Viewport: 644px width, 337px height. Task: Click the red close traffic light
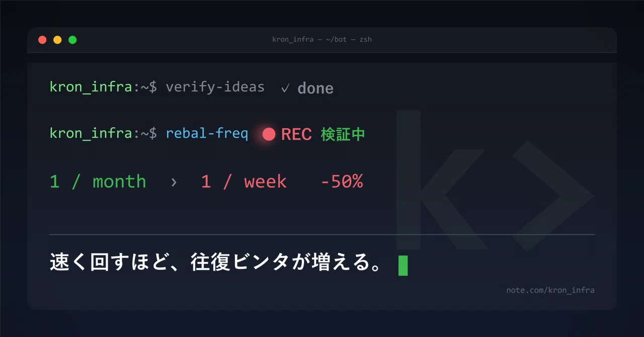pos(42,40)
